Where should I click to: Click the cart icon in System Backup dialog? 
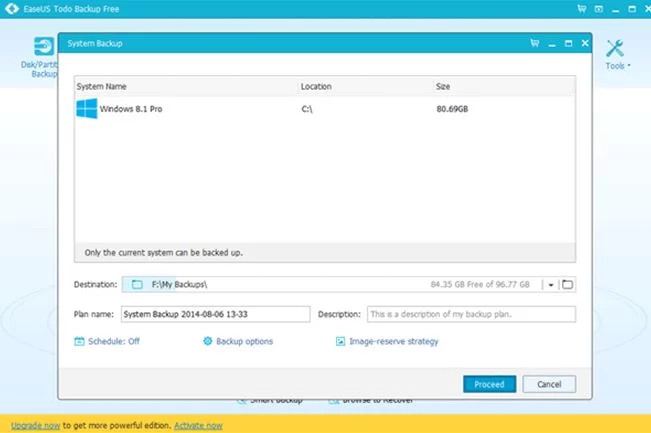[x=536, y=43]
